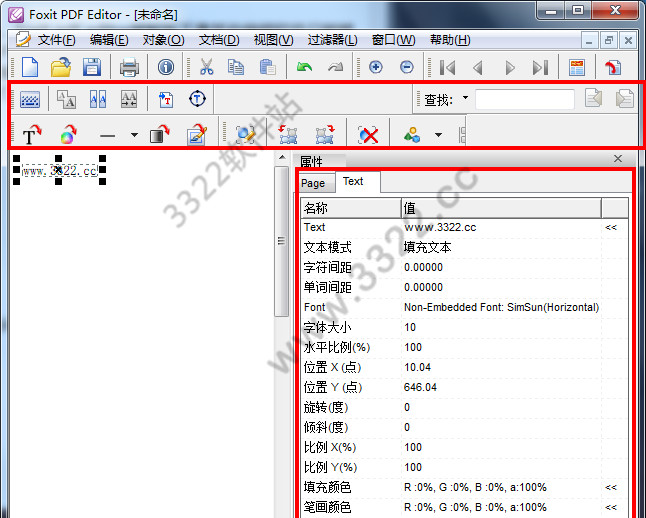Select the www.3322.cc text object on the page
This screenshot has height=518, width=646.
[60, 170]
